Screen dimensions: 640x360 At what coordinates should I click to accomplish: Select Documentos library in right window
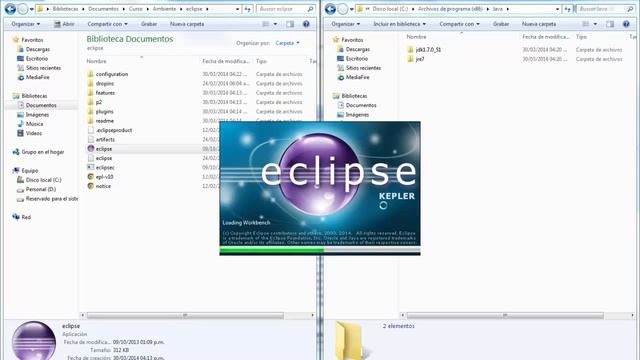point(361,105)
